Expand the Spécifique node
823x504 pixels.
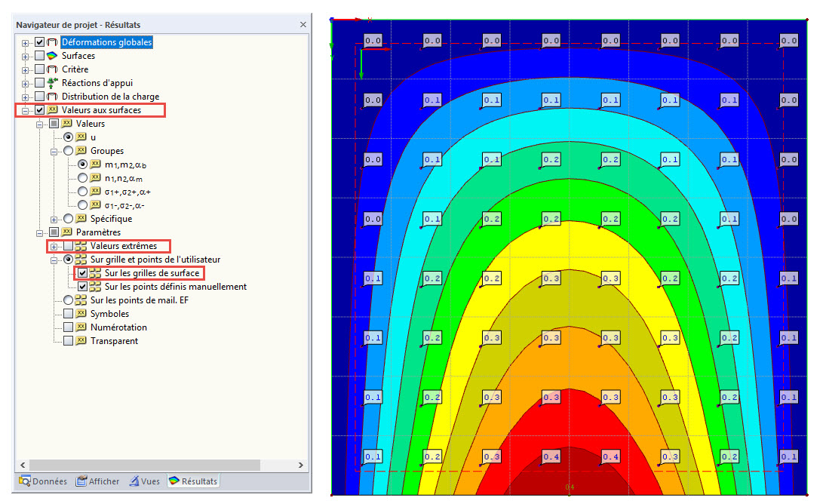pyautogui.click(x=54, y=219)
